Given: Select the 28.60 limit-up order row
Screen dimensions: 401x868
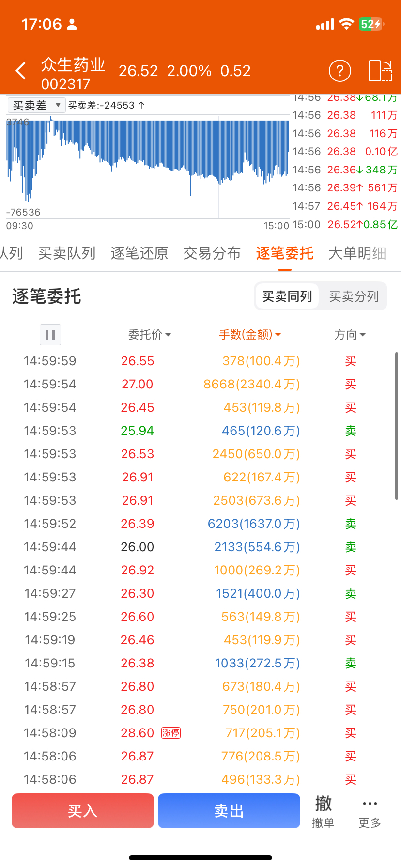Looking at the screenshot, I should point(200,733).
